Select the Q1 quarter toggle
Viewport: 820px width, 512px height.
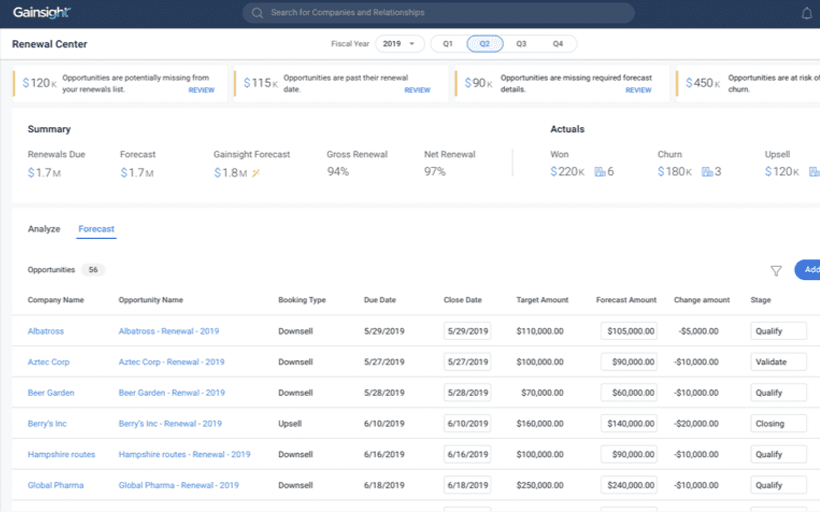coord(448,44)
